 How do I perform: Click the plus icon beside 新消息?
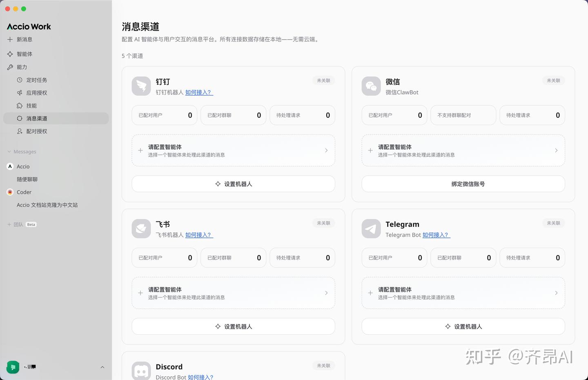tap(10, 40)
